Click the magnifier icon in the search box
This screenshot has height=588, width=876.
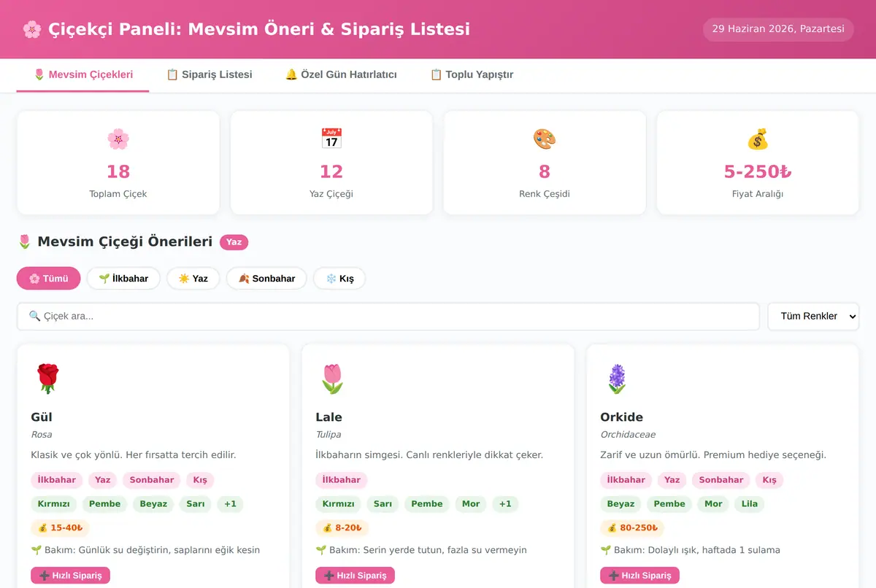coord(34,316)
